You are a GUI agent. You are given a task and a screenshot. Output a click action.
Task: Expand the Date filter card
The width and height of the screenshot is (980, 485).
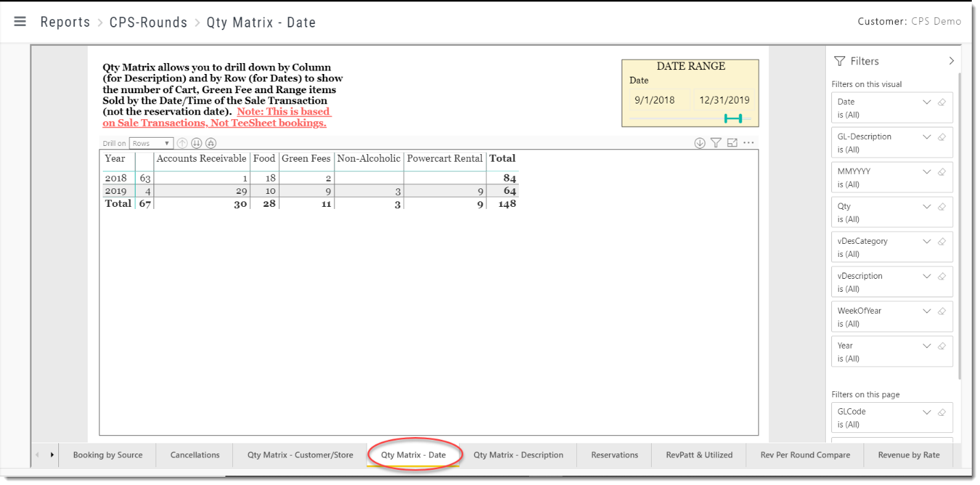(927, 101)
